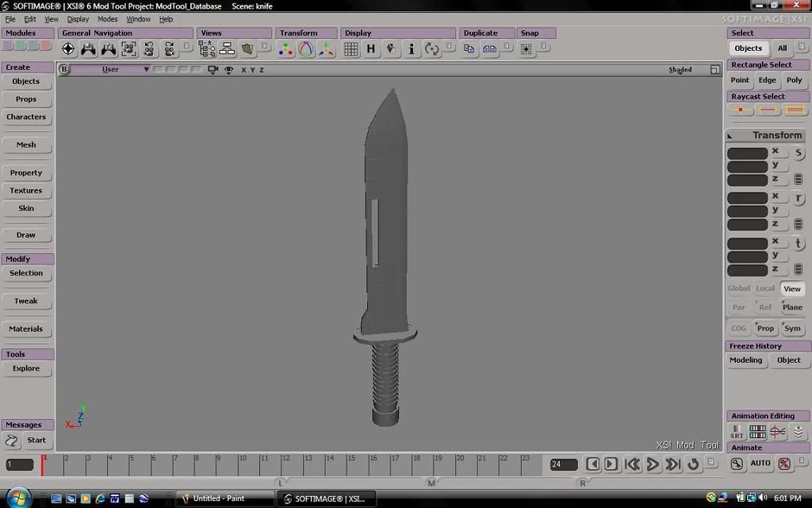Open the File menu
This screenshot has width=812, height=508.
pos(10,19)
